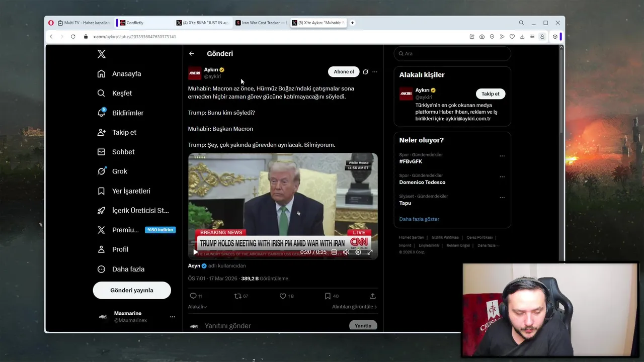644x362 pixels.
Task: Open Gizlilik Politikası footer link
Action: pyautogui.click(x=445, y=237)
